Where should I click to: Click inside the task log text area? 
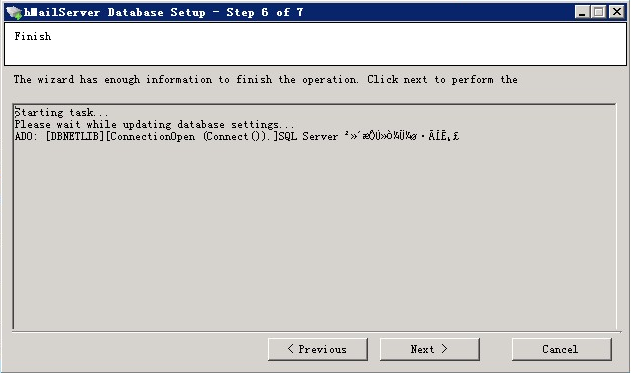pyautogui.click(x=314, y=217)
